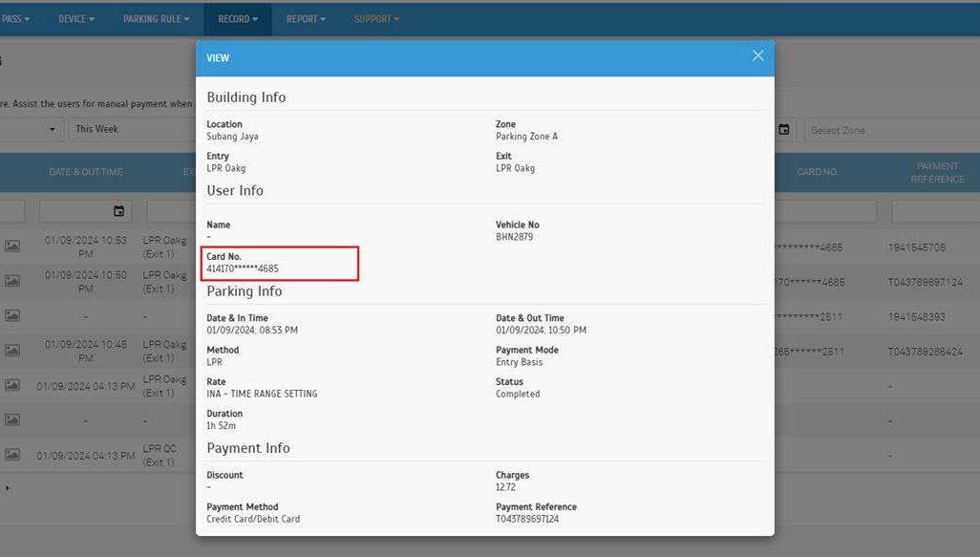Click the PAYMENT REFERENCE column header

click(x=936, y=172)
